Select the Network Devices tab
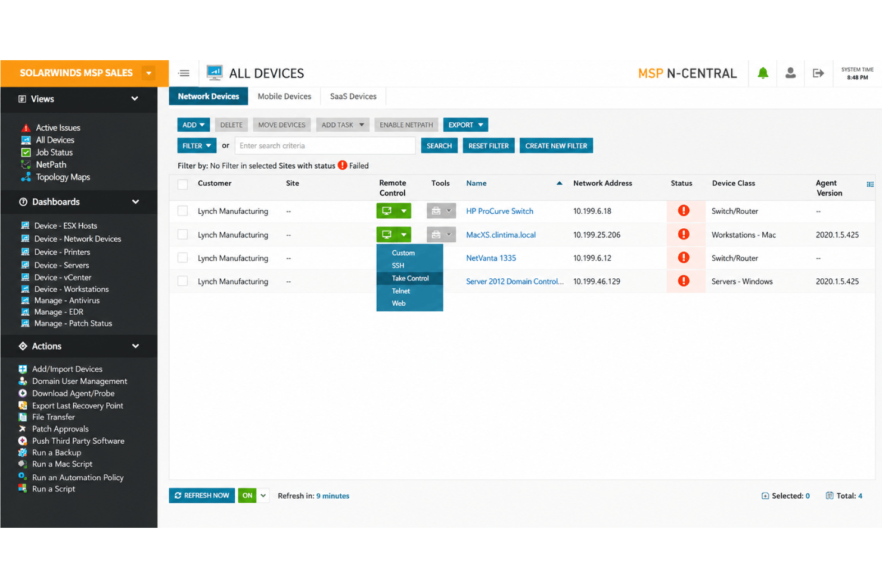The width and height of the screenshot is (882, 588). 209,97
